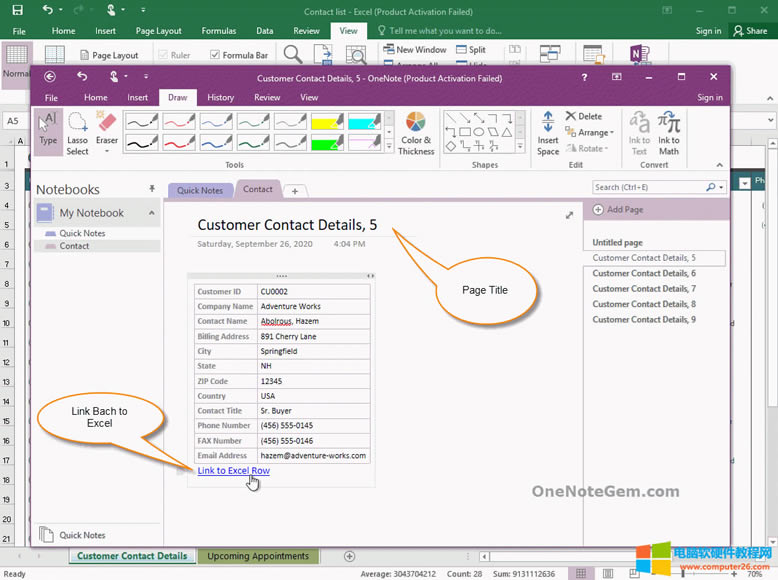
Task: Open Upcoming Appointments worksheet tab
Action: click(x=258, y=556)
